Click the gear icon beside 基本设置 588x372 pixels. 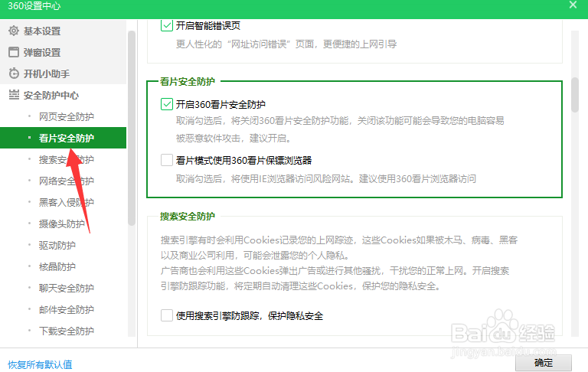click(14, 31)
